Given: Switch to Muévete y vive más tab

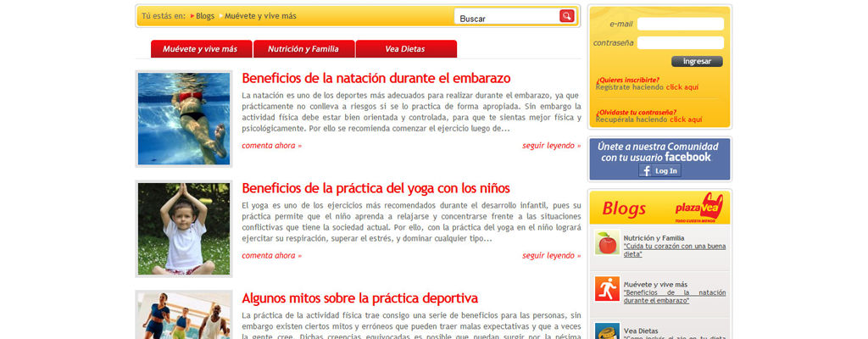Looking at the screenshot, I should [x=200, y=49].
